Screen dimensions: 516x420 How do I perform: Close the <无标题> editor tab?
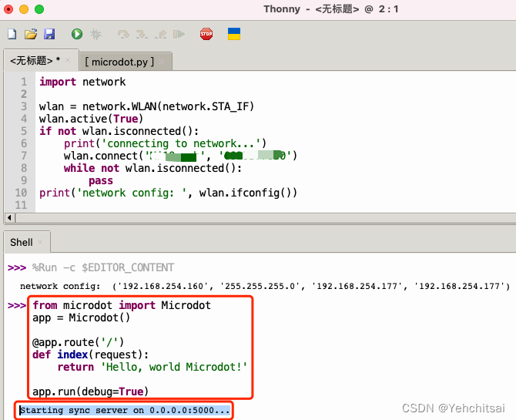pyautogui.click(x=68, y=60)
